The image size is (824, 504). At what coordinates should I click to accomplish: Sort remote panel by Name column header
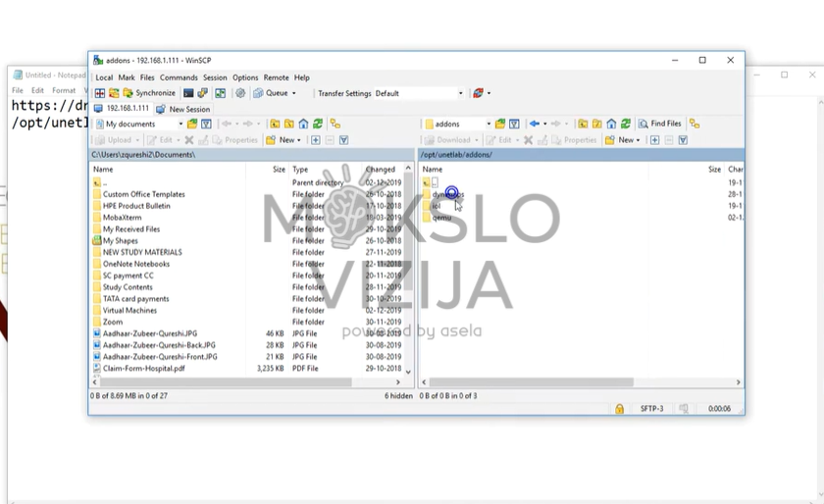click(534, 170)
